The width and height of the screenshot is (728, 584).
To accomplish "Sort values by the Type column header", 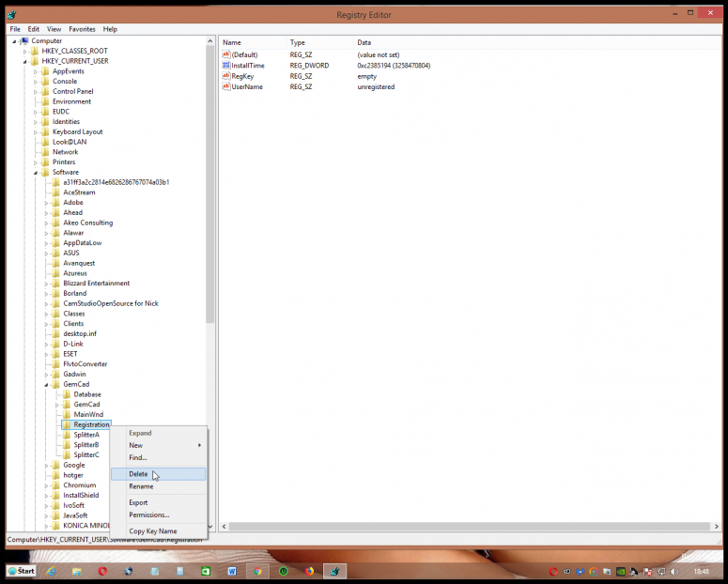I will tap(320, 42).
